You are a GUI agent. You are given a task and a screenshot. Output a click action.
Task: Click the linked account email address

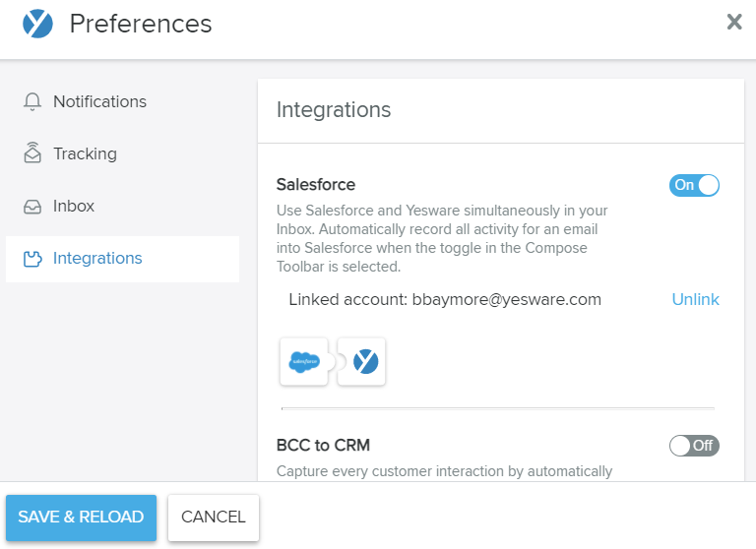click(x=505, y=299)
